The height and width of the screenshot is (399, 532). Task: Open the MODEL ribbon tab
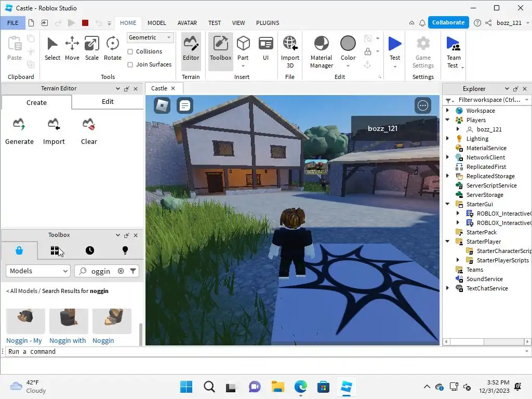point(157,23)
